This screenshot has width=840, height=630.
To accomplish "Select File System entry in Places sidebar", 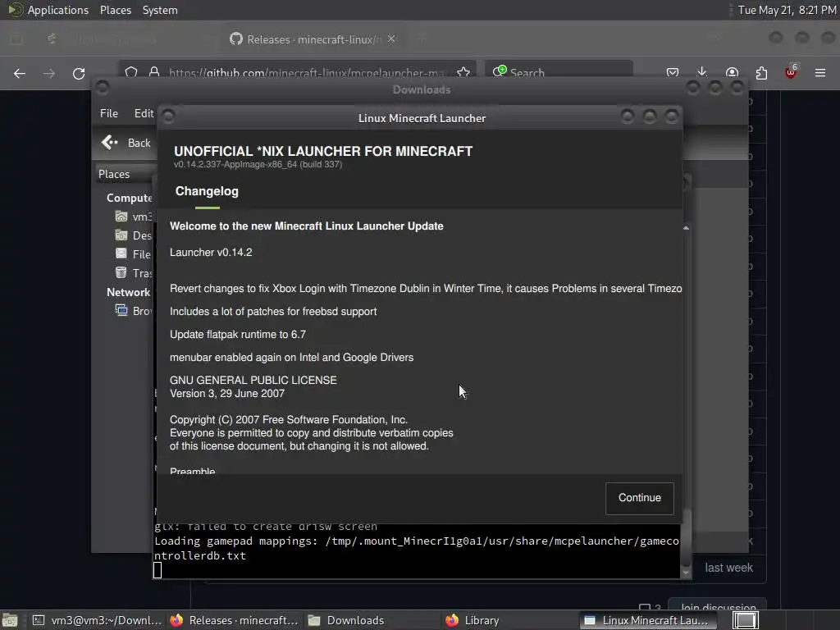I will tap(134, 254).
